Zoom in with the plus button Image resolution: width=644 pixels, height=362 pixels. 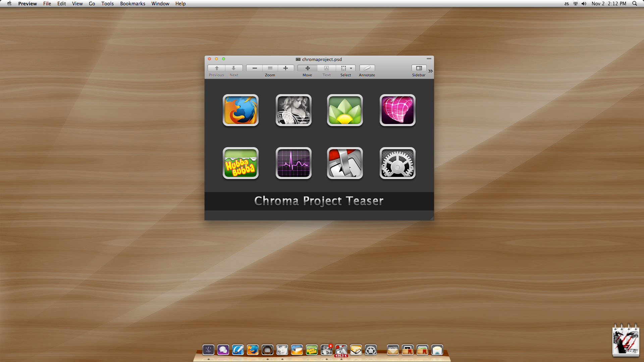coord(286,68)
